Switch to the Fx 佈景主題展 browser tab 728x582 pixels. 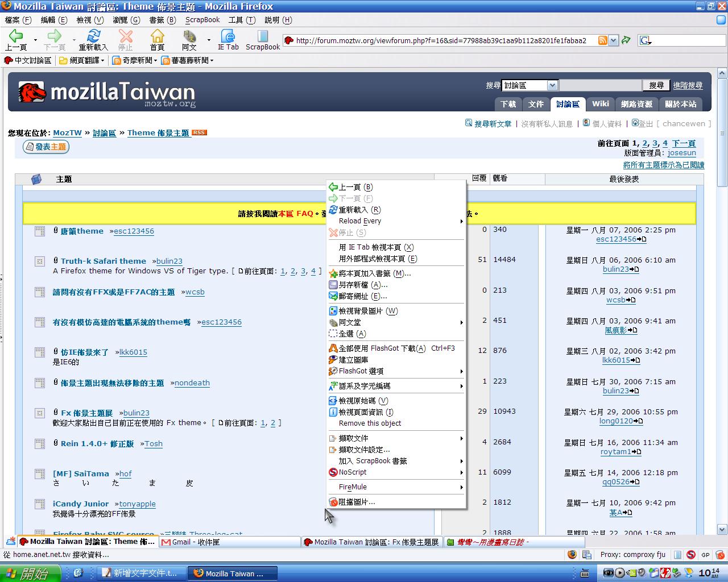371,542
